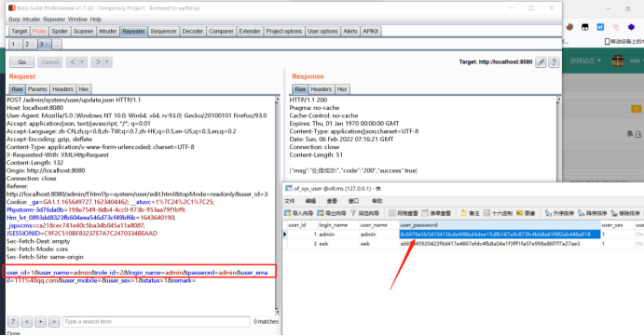644x336 pixels.
Task: Click the Cancel button
Action: click(50, 62)
